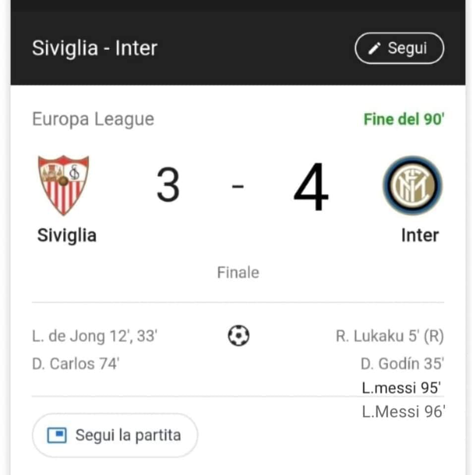Select scorer R. Lukaku 5' (R)
The width and height of the screenshot is (476, 475).
[x=389, y=337]
